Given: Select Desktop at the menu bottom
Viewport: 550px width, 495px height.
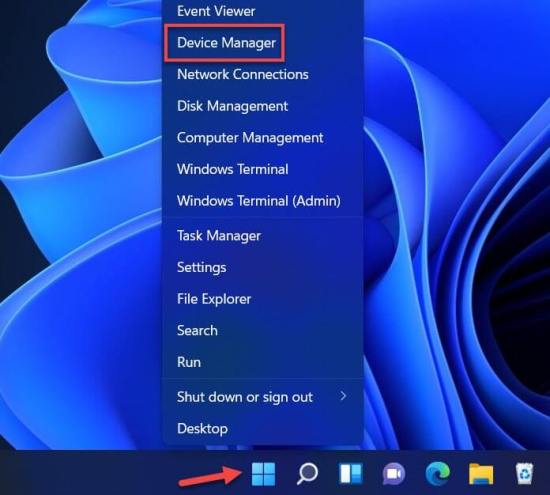Looking at the screenshot, I should tap(262, 429).
